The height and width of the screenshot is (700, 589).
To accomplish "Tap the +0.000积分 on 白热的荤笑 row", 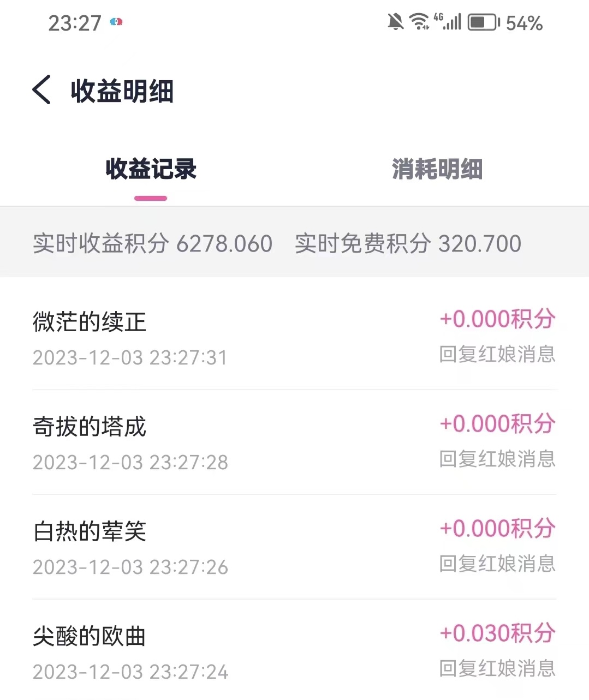I will pos(497,528).
